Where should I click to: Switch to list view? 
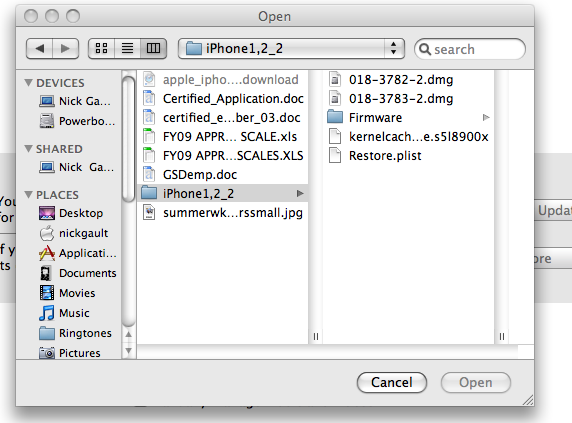127,48
